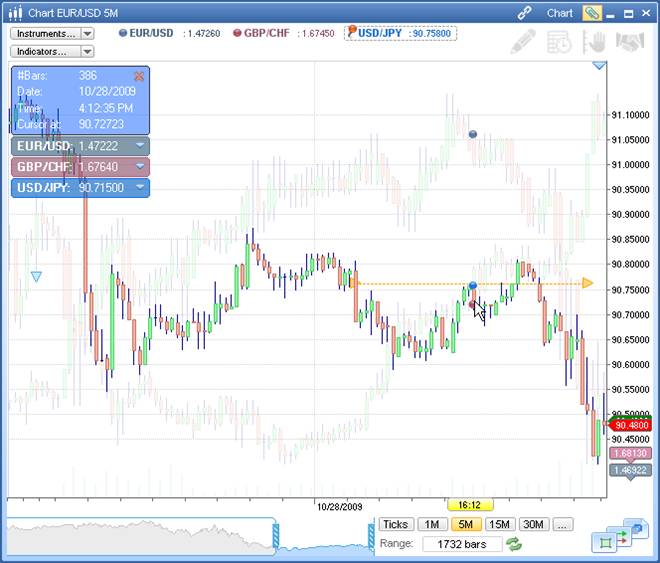
Task: Close the bars info tooltip with red X
Action: click(x=139, y=76)
